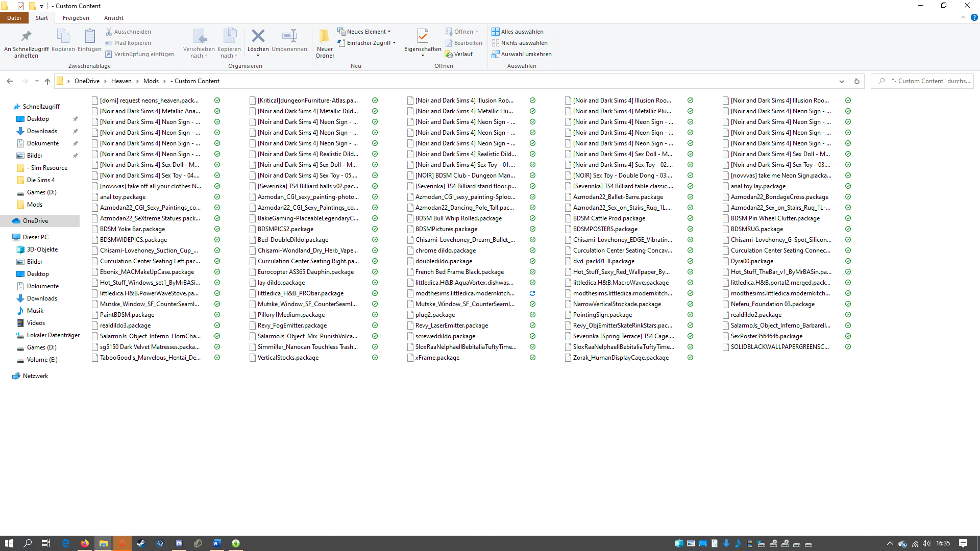This screenshot has height=551, width=980.
Task: Open the Kopieren nach dropdown
Action: pyautogui.click(x=229, y=43)
